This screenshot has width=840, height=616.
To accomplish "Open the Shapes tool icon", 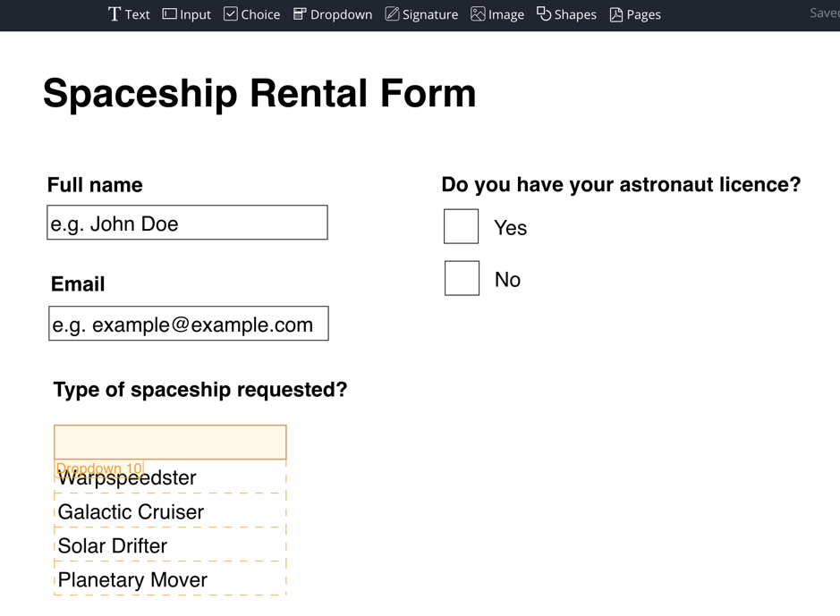I will tap(544, 14).
